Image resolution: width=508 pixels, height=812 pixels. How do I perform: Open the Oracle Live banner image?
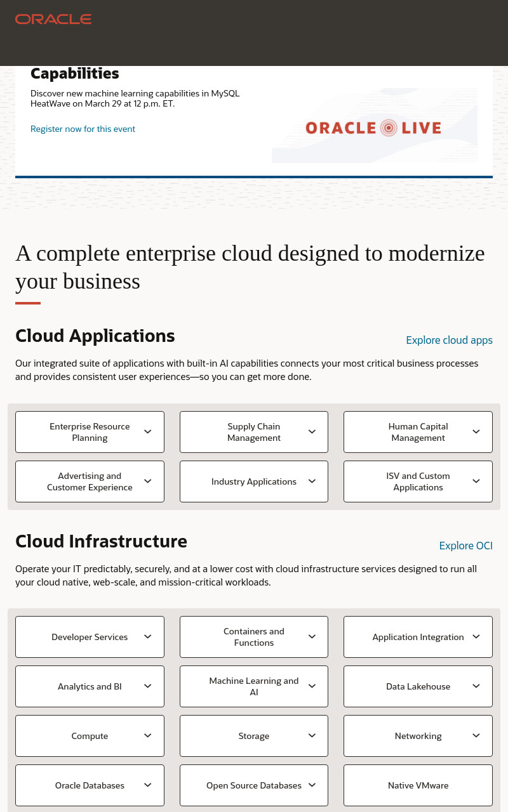click(x=375, y=126)
